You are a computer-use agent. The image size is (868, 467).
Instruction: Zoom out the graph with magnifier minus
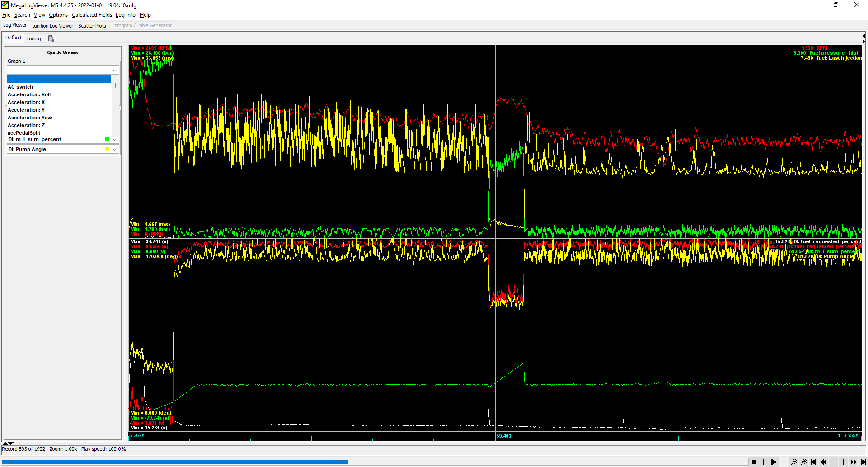[x=793, y=462]
